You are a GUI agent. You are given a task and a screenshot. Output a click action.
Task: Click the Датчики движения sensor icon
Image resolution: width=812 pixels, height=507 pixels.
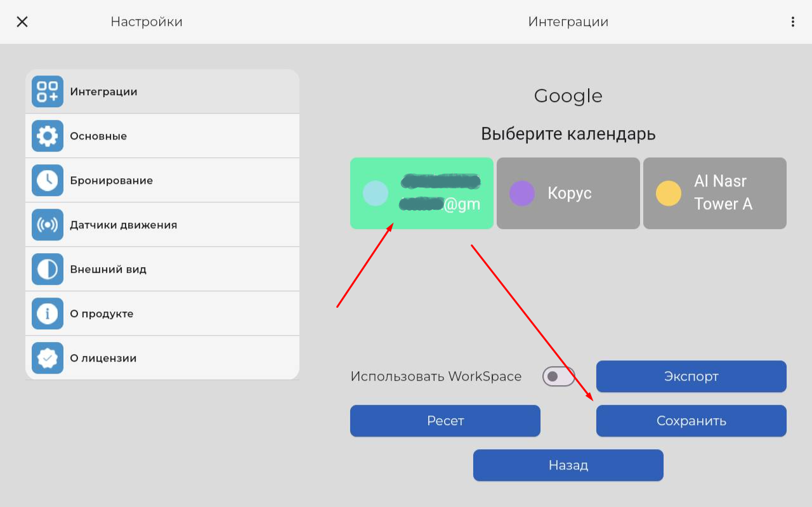click(x=48, y=225)
